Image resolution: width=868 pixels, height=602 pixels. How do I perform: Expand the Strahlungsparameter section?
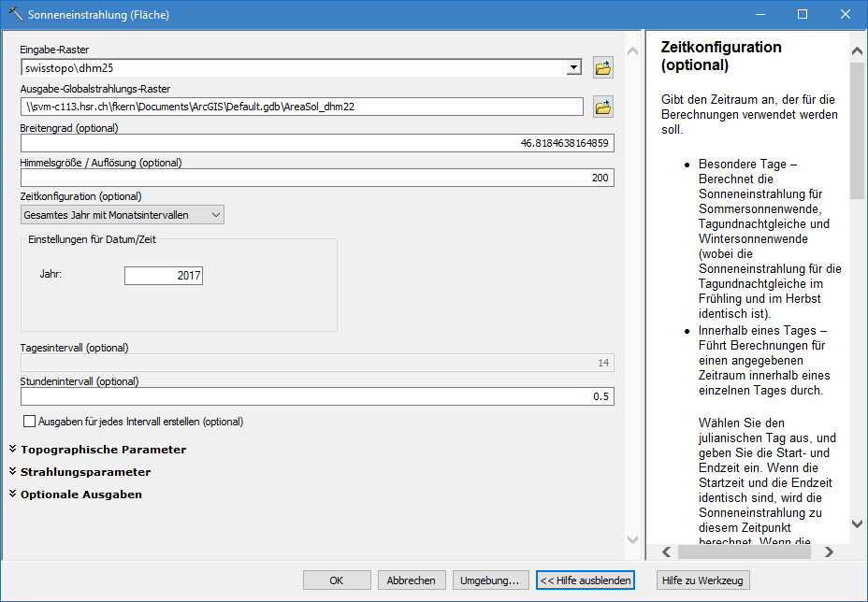point(85,472)
